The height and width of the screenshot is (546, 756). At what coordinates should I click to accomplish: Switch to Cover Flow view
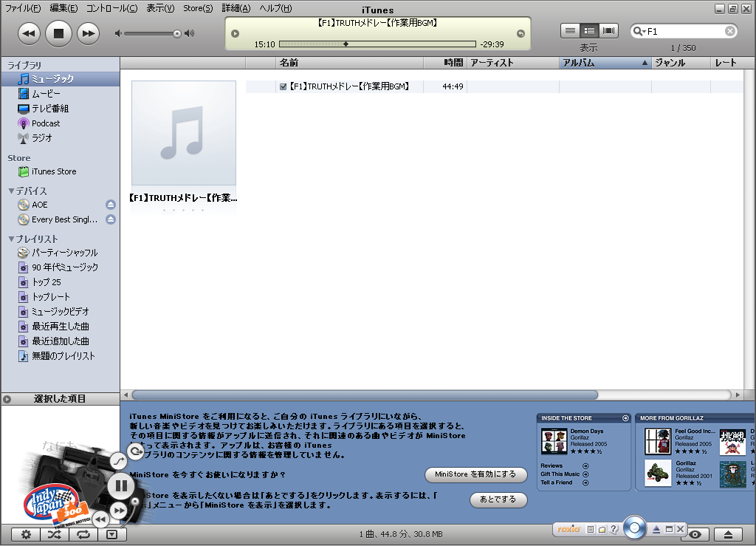click(x=608, y=31)
